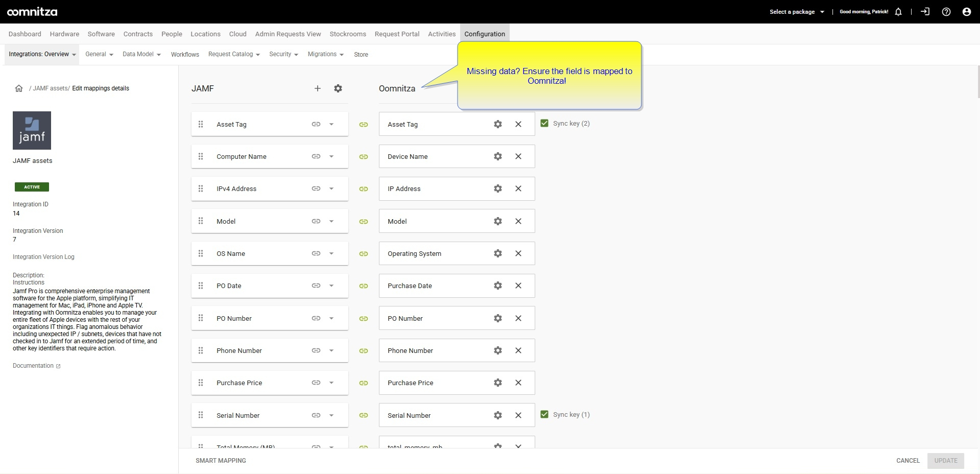Viewport: 980px width, 474px height.
Task: Click the home icon in breadcrumb
Action: 19,88
